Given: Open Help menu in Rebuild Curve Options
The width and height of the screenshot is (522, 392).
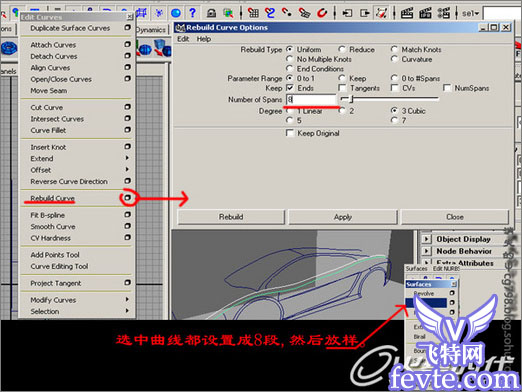Looking at the screenshot, I should click(204, 39).
